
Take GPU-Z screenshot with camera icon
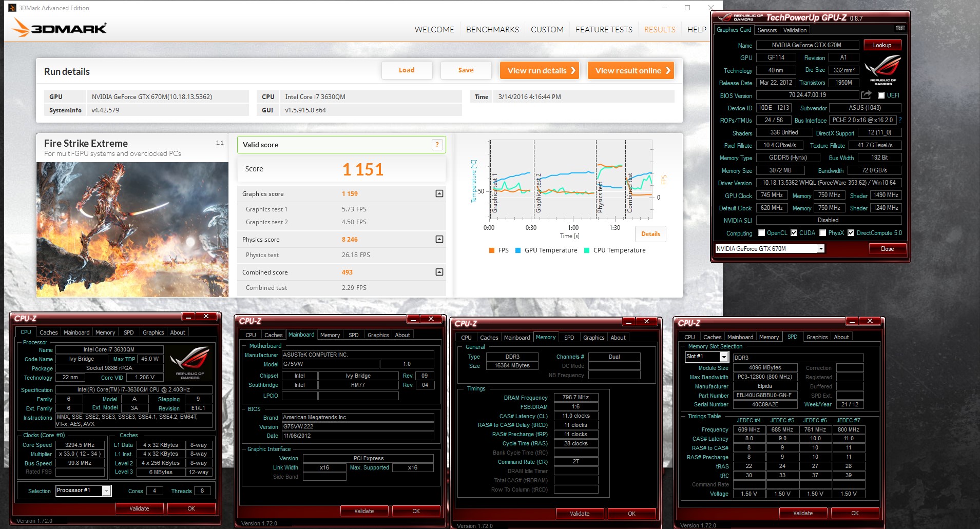tap(900, 28)
